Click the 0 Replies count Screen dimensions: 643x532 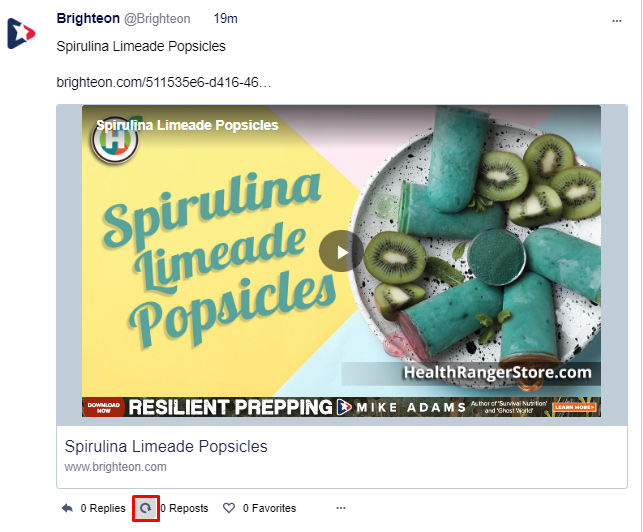click(103, 508)
